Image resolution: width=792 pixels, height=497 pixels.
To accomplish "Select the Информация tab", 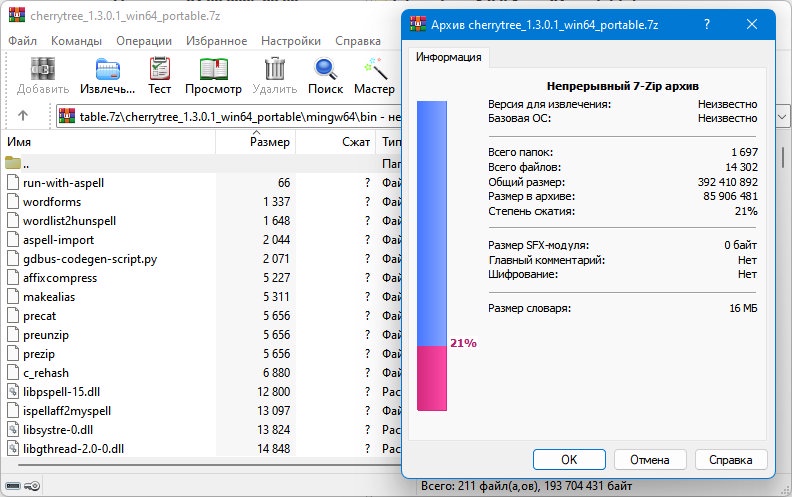I will pyautogui.click(x=449, y=57).
